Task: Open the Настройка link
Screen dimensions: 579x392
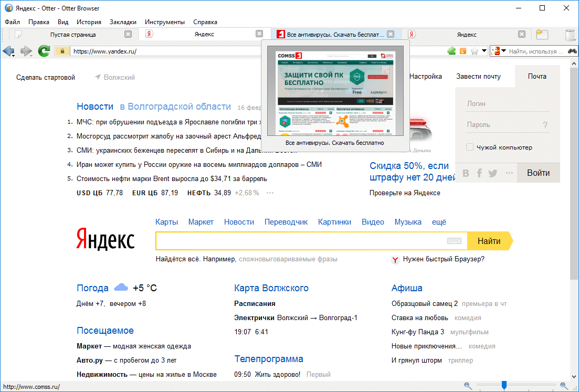Action: pos(425,77)
